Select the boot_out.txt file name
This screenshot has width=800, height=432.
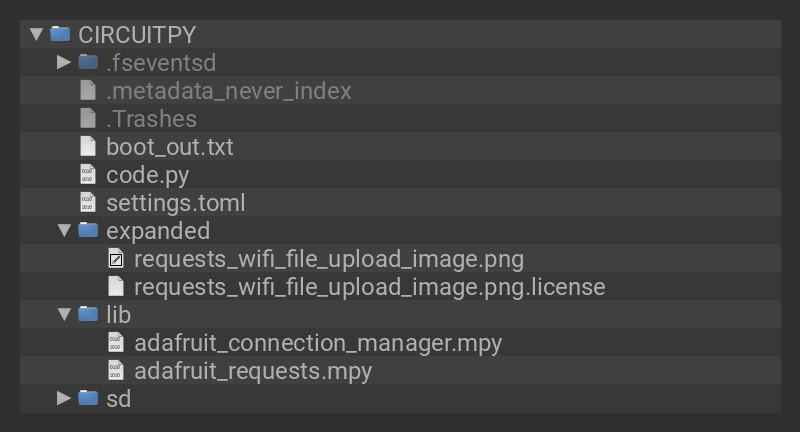[169, 147]
